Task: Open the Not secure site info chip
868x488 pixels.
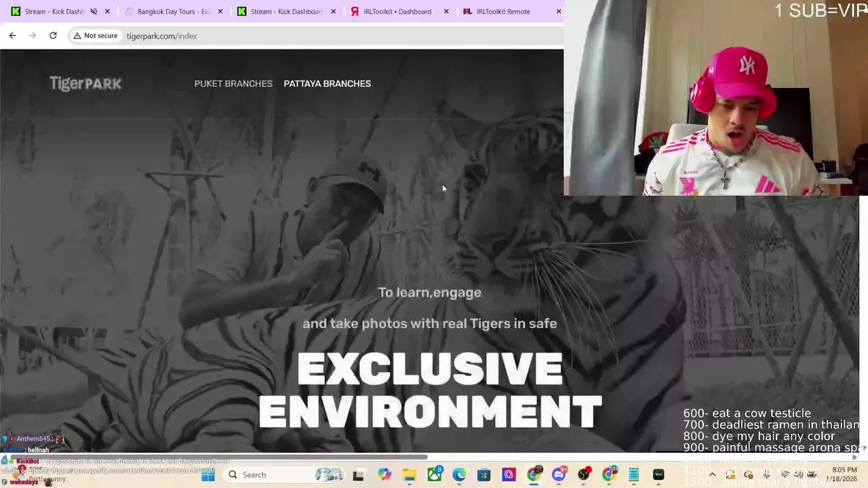Action: [96, 35]
